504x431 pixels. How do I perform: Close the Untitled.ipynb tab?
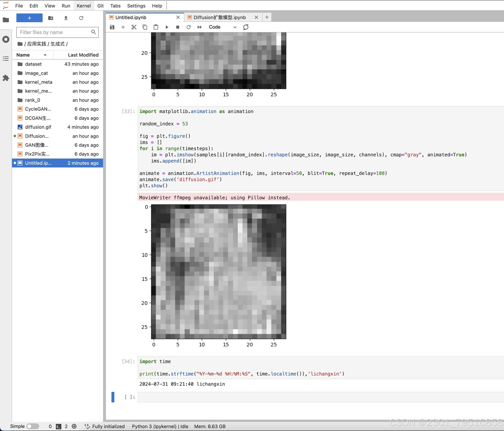178,17
